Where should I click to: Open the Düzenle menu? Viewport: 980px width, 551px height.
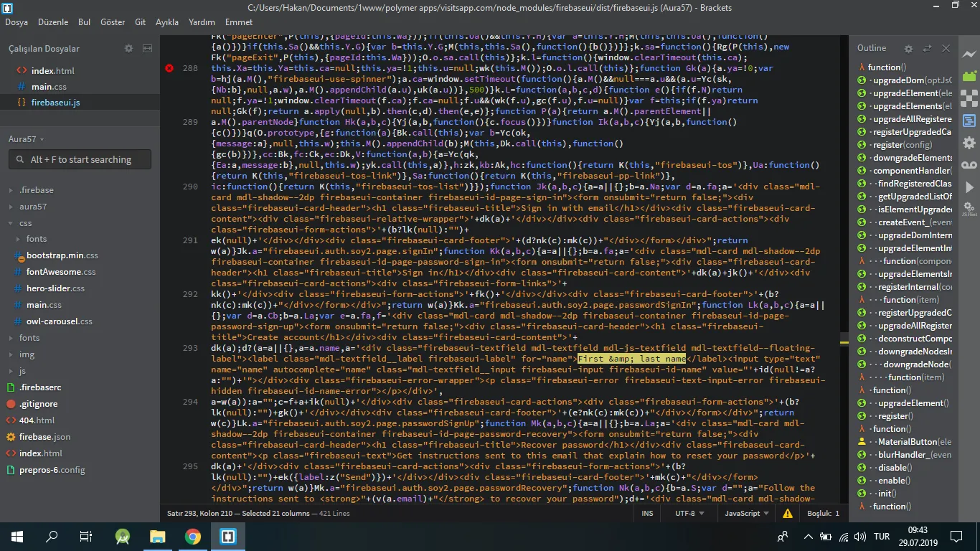point(54,22)
